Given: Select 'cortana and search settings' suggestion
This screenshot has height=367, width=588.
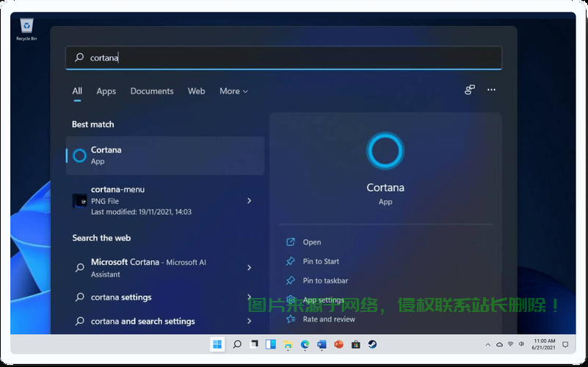Looking at the screenshot, I should [165, 321].
